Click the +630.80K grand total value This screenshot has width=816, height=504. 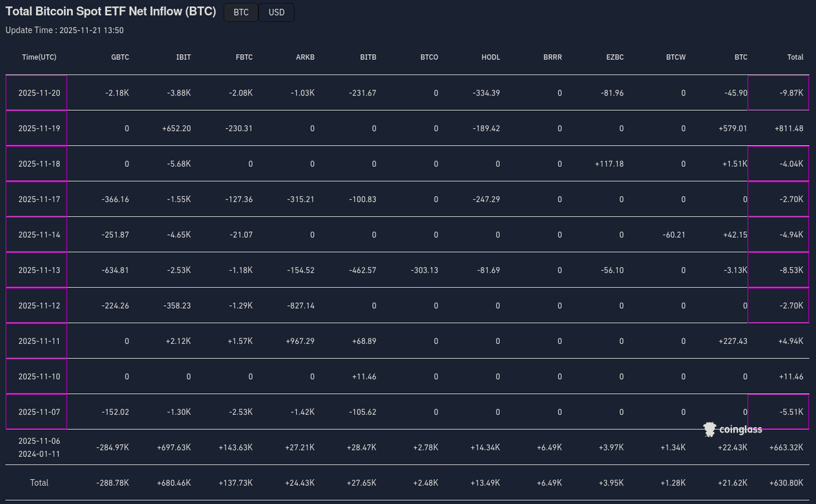(x=786, y=483)
